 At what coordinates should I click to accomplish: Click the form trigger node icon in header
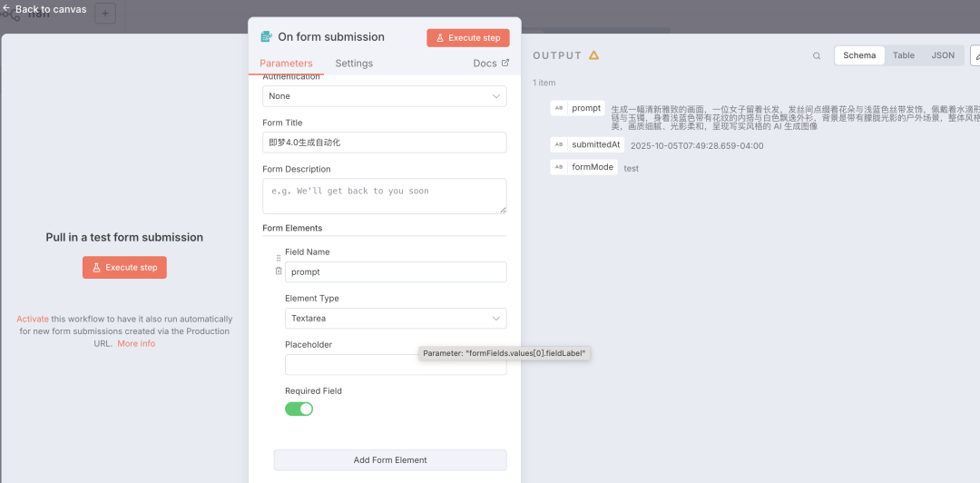(x=266, y=37)
